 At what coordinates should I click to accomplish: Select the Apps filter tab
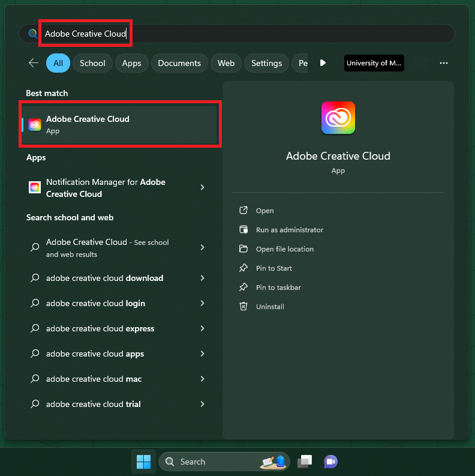click(x=131, y=63)
